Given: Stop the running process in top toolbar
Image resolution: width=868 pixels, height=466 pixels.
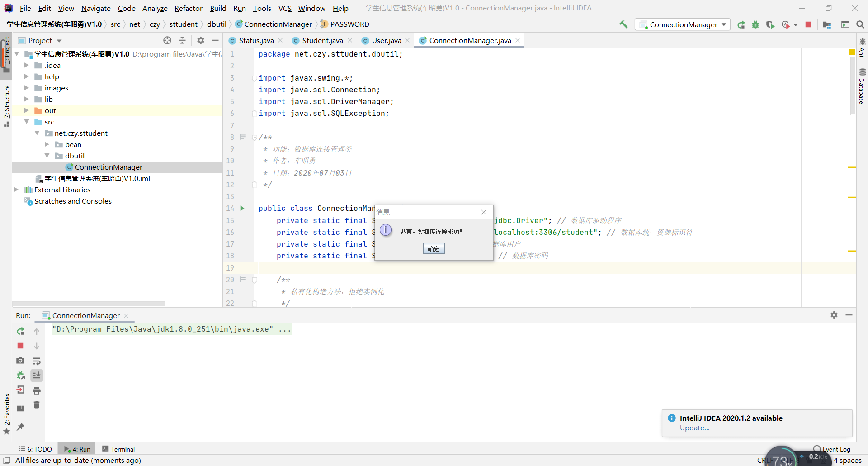Looking at the screenshot, I should tap(808, 24).
